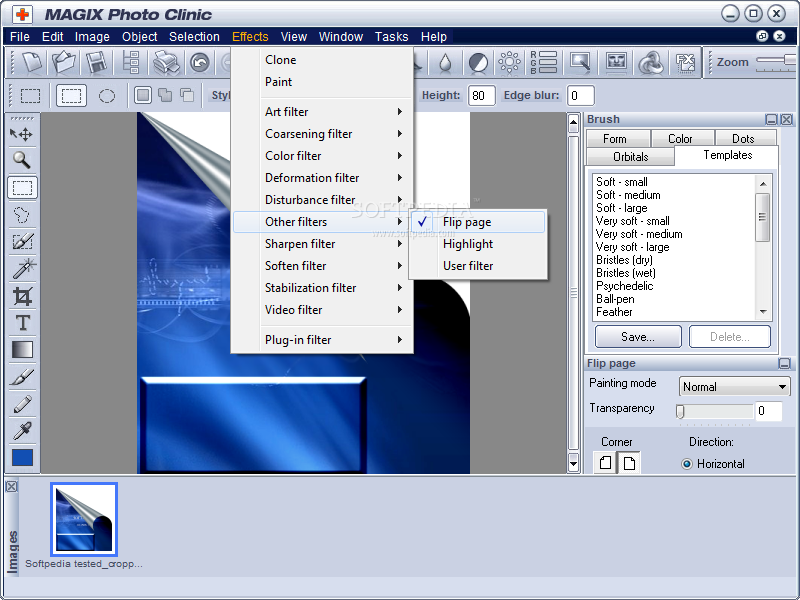This screenshot has height=600, width=800.
Task: Create a new document with toolbar icon
Action: tap(33, 63)
